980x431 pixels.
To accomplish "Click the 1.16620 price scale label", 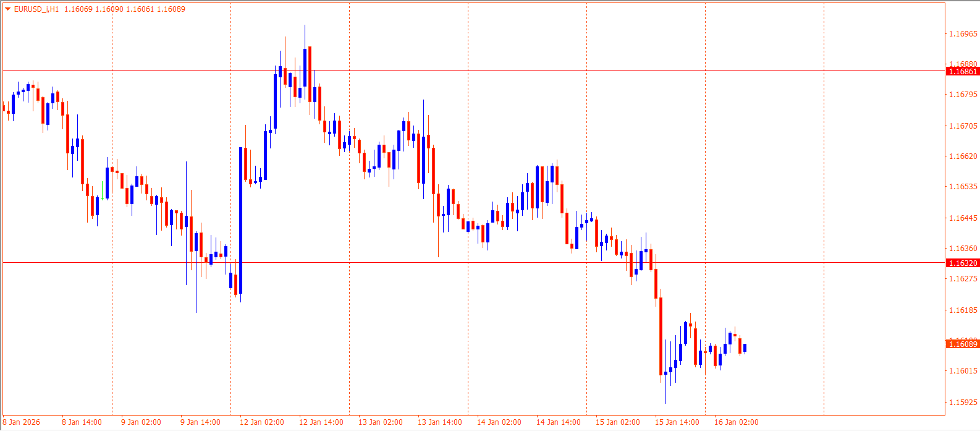I will (963, 156).
